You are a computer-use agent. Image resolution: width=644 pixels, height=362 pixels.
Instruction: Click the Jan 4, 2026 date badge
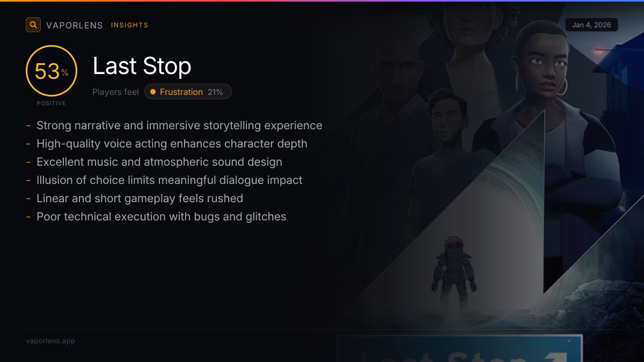pyautogui.click(x=591, y=25)
